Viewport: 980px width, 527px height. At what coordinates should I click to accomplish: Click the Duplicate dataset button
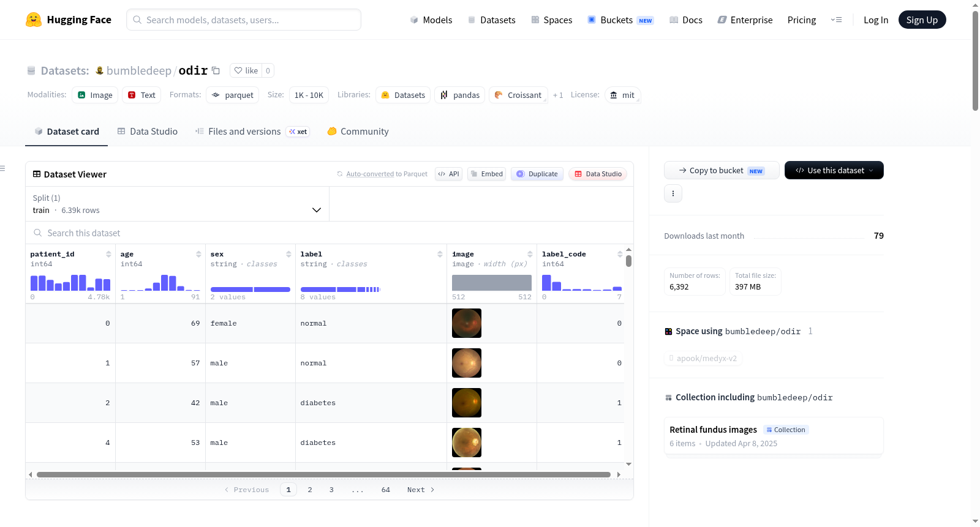(537, 174)
